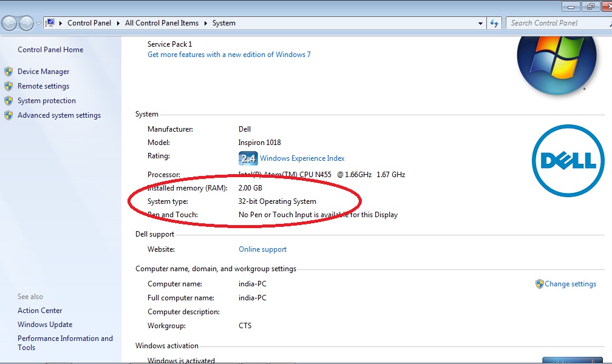This screenshot has width=612, height=364.
Task: Click the computer icon in address bar
Action: coord(50,23)
